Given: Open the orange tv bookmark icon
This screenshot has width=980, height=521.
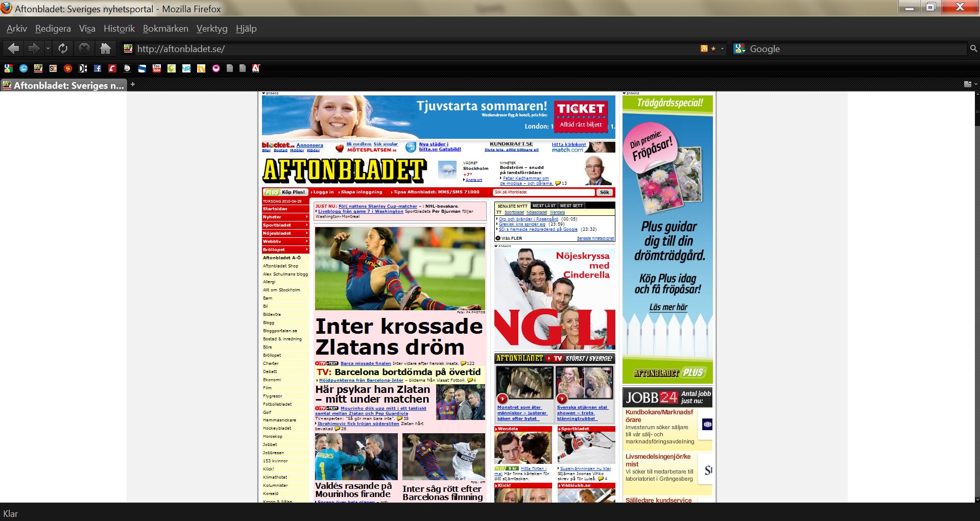Looking at the screenshot, I should click(201, 68).
